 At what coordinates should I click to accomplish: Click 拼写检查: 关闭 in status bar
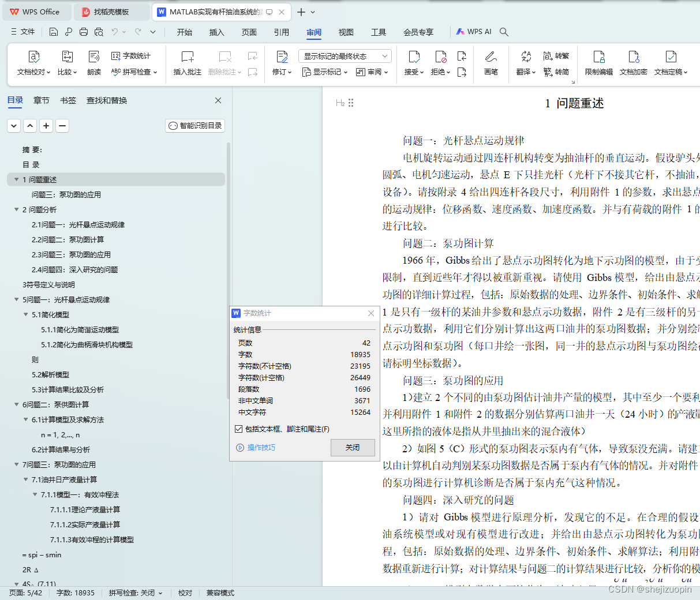pyautogui.click(x=136, y=592)
